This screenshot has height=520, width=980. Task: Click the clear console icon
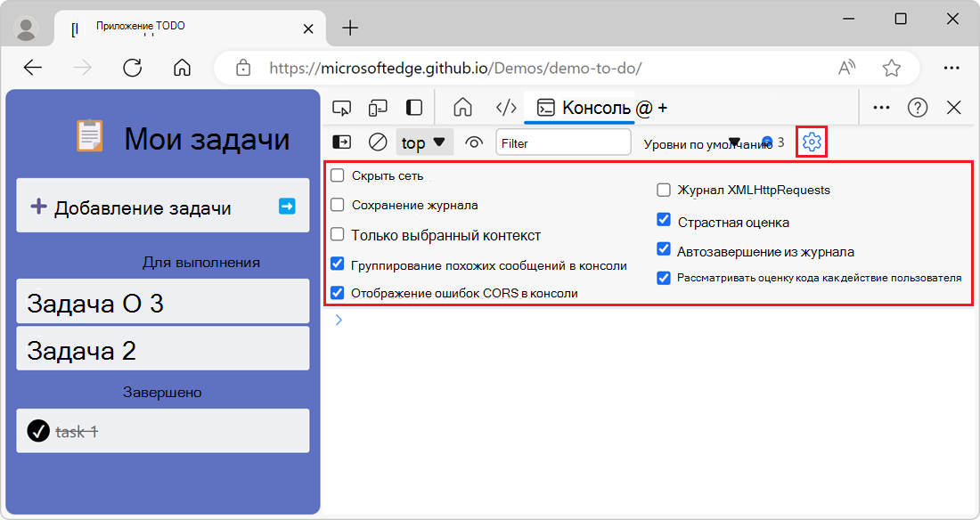pyautogui.click(x=378, y=142)
